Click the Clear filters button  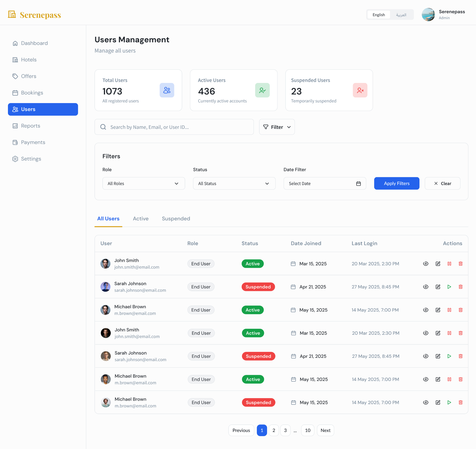(443, 184)
